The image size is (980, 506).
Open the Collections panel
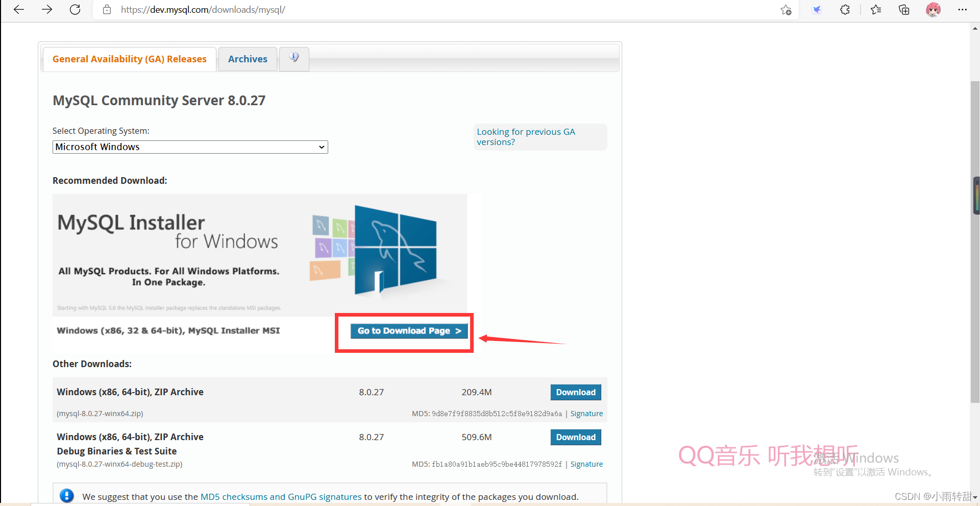point(904,10)
